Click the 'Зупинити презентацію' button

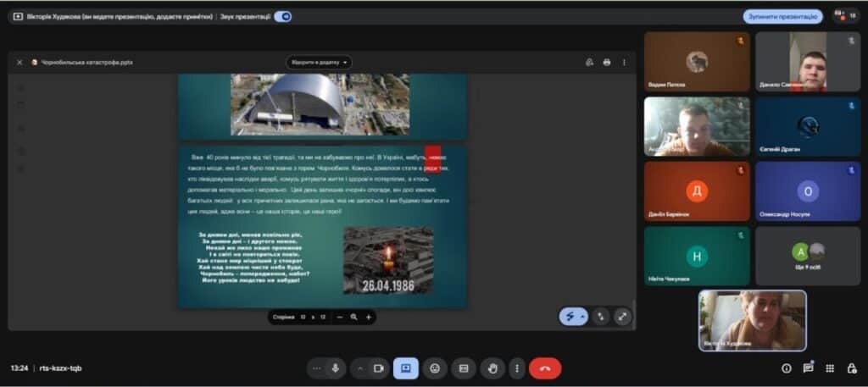(782, 16)
